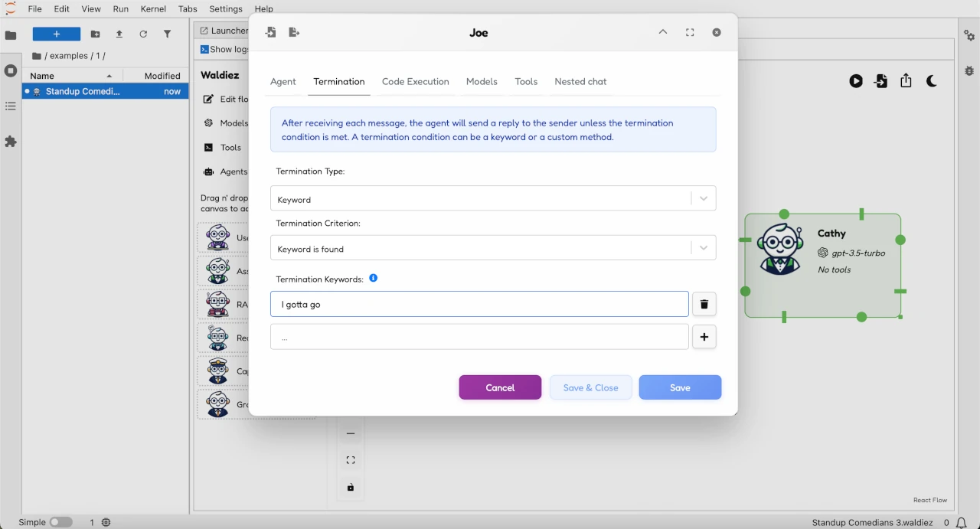The height and width of the screenshot is (529, 980).
Task: Switch to the Code Execution tab
Action: click(415, 81)
